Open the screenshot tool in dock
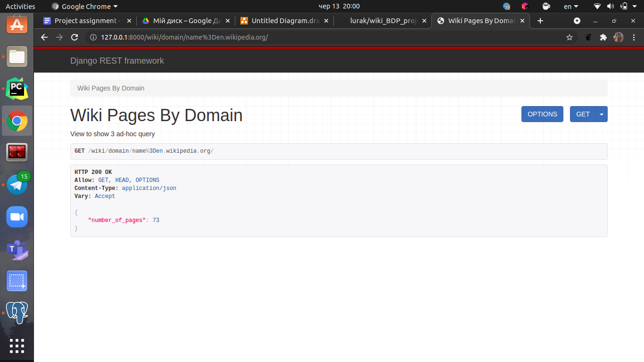 coord(17,281)
